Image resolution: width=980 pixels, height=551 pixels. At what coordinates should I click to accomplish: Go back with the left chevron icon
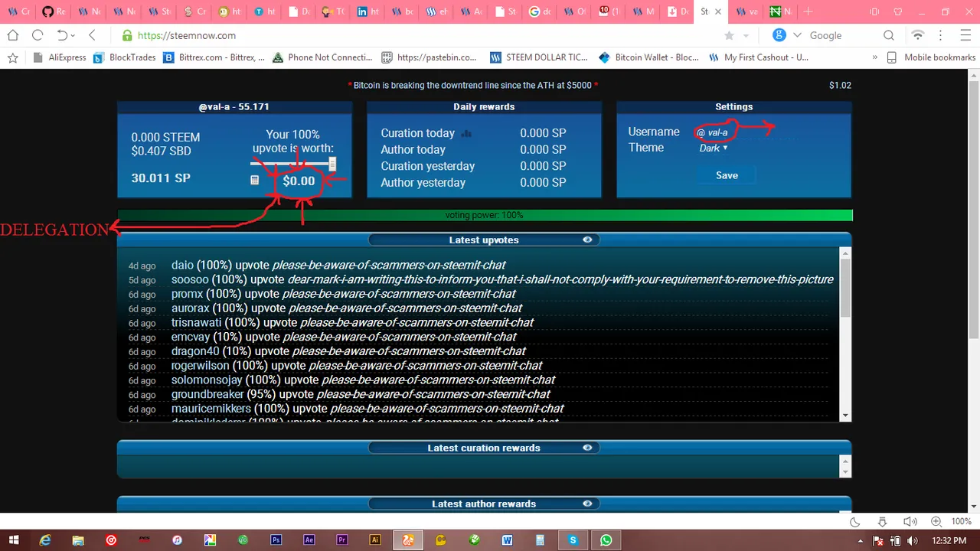point(92,35)
